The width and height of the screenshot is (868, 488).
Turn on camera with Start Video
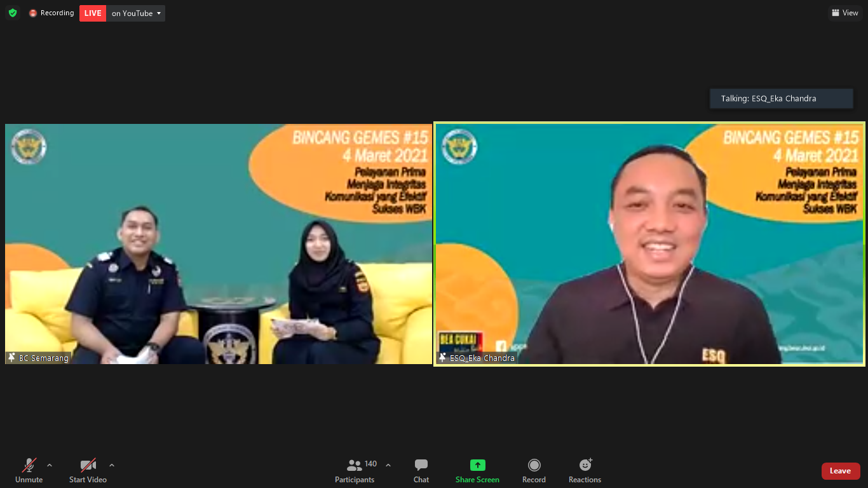click(x=88, y=470)
